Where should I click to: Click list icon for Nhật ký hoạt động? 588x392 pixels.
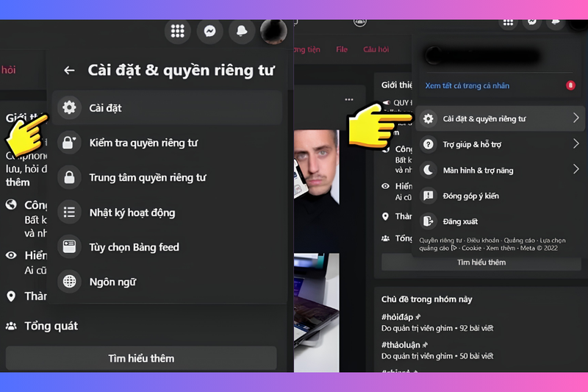(x=69, y=213)
